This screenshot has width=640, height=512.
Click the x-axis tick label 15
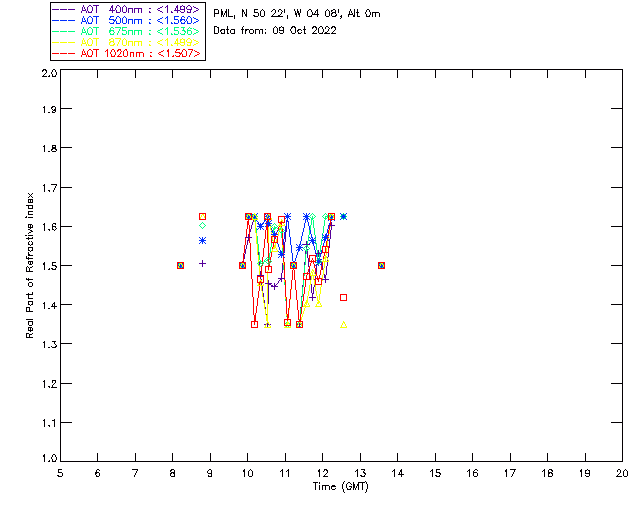click(x=435, y=473)
